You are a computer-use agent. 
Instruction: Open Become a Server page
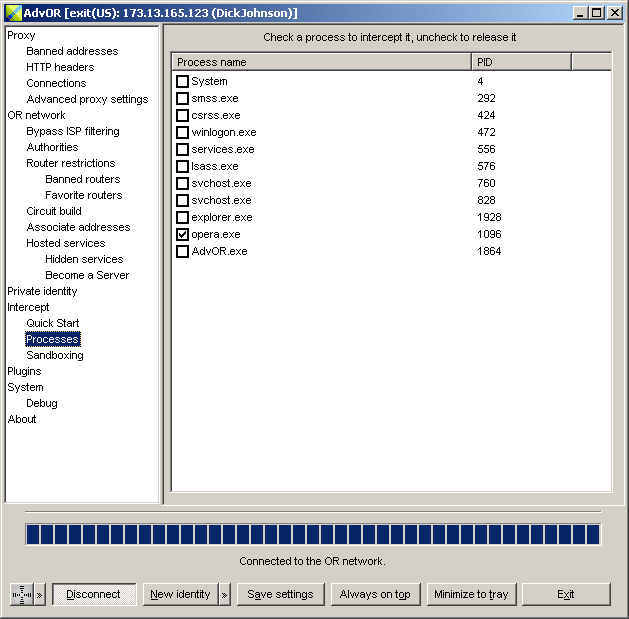tap(87, 276)
